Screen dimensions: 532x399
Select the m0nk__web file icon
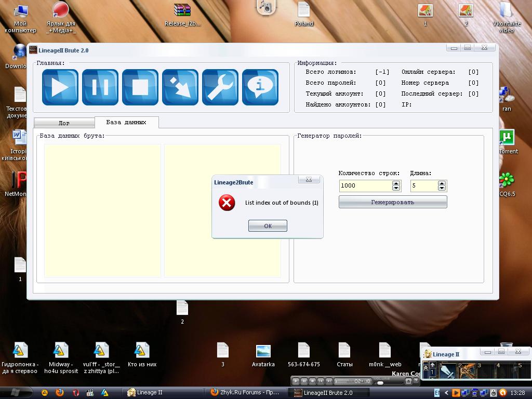[x=385, y=355]
